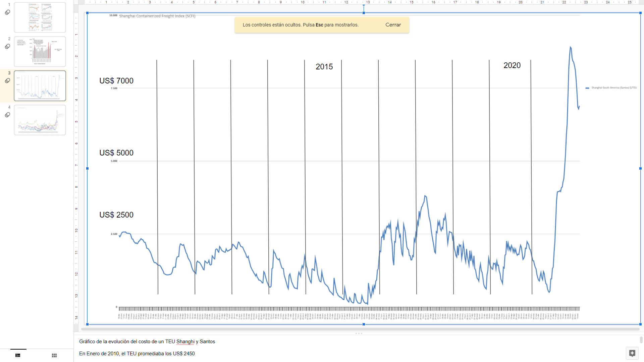
Task: Click the Cerrar button in the notification
Action: [393, 25]
